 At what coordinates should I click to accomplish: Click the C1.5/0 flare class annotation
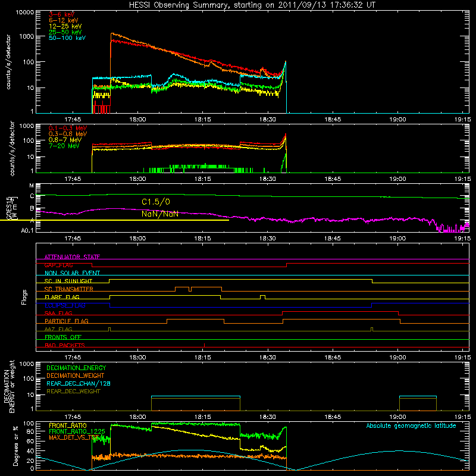pos(156,202)
